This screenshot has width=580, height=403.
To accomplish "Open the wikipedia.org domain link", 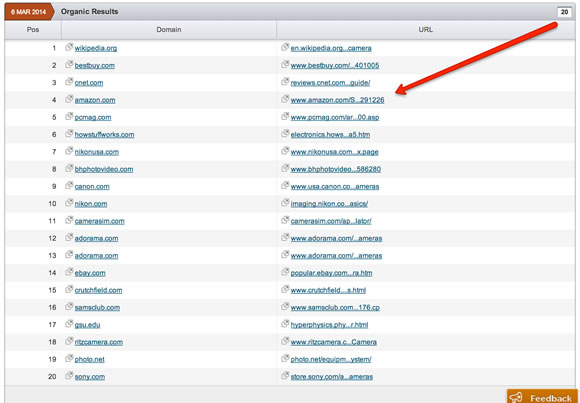I will [x=96, y=48].
